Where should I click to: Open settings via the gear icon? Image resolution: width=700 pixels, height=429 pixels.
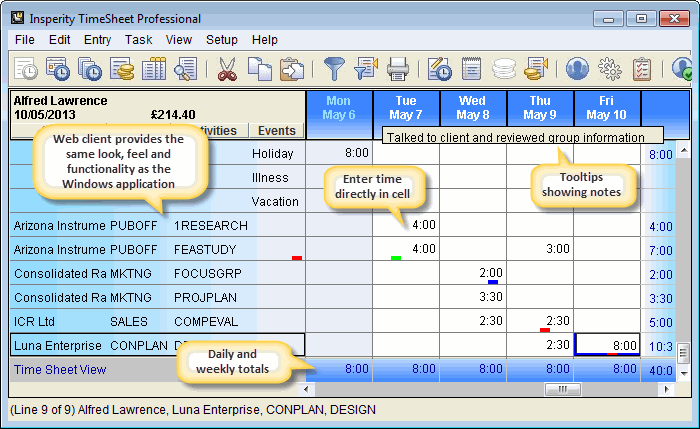[x=610, y=69]
